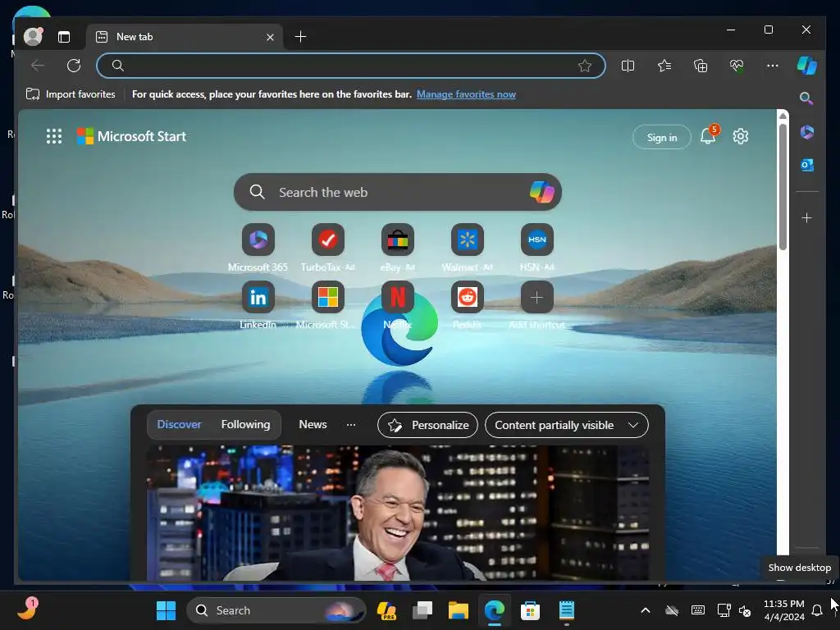Add this page to favorites star

click(x=584, y=66)
